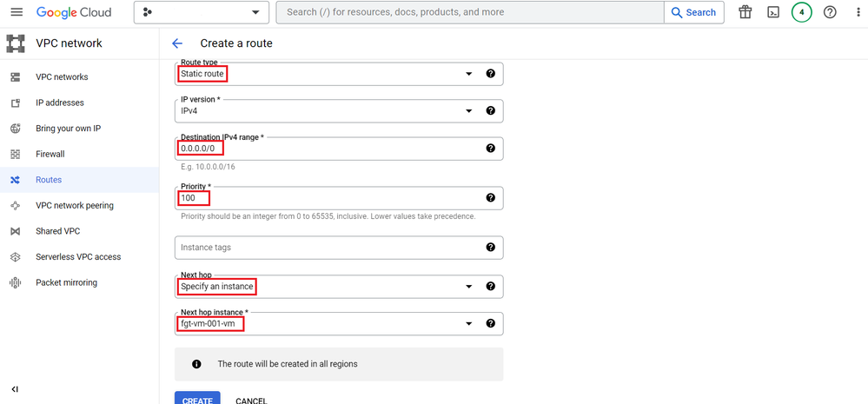Open the three-dot more options menu
This screenshot has width=868, height=404.
857,12
